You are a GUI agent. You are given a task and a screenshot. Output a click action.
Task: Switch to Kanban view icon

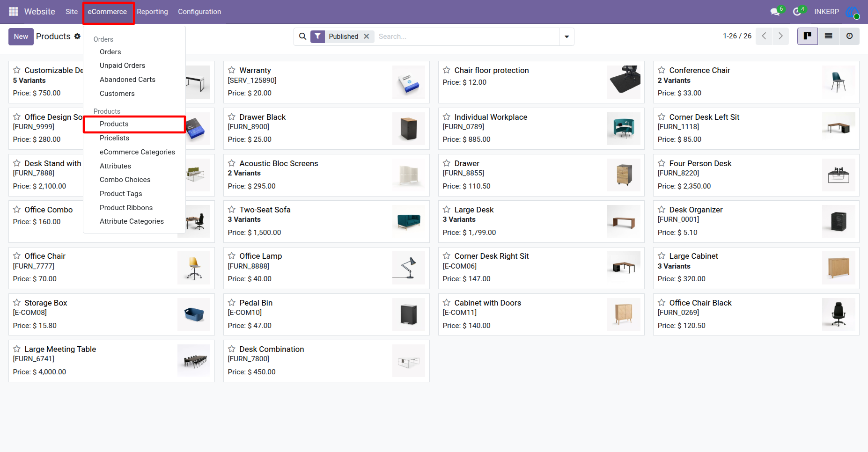coord(808,36)
